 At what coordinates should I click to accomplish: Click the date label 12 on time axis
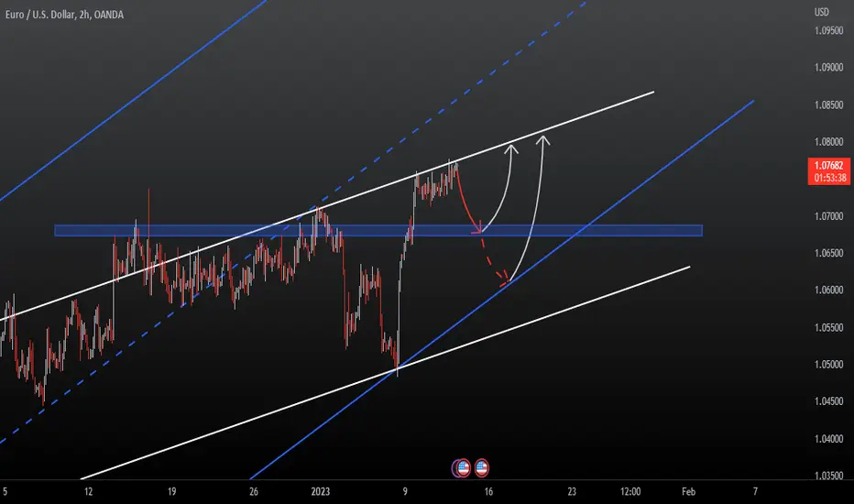pyautogui.click(x=88, y=491)
